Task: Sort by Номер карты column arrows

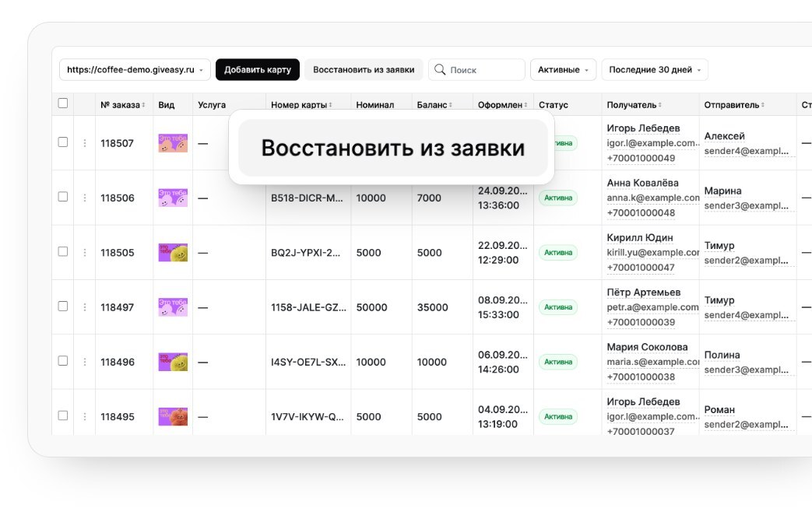Action: tap(330, 105)
